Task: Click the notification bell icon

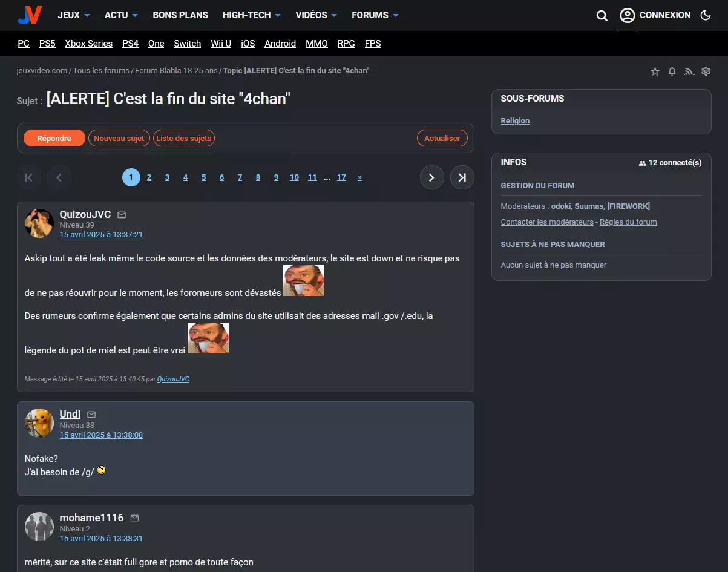Action: [x=672, y=71]
